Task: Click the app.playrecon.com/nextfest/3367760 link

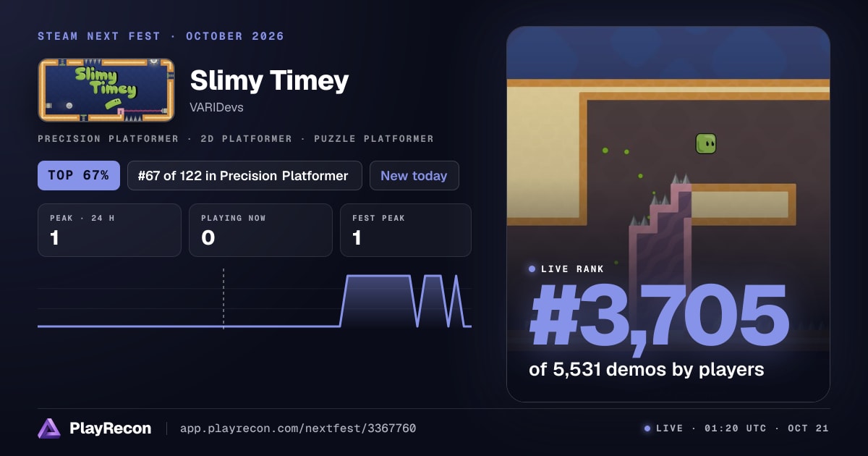Action: [x=297, y=428]
